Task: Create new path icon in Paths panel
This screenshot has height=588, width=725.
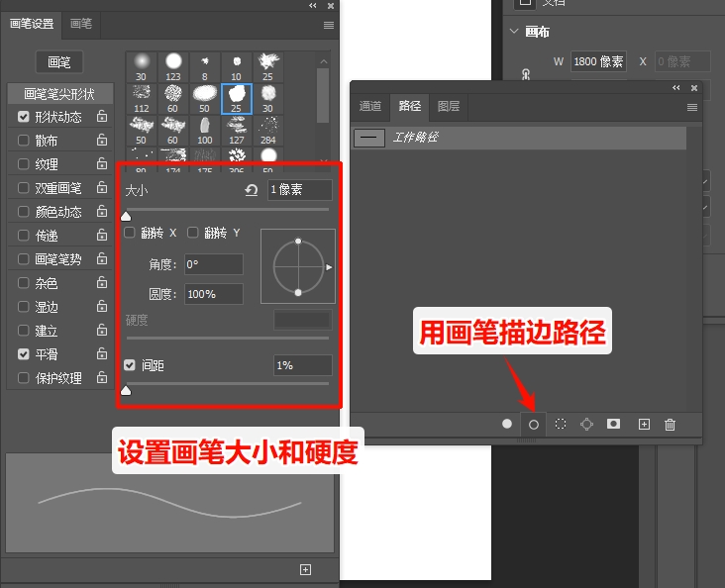Action: coord(644,424)
